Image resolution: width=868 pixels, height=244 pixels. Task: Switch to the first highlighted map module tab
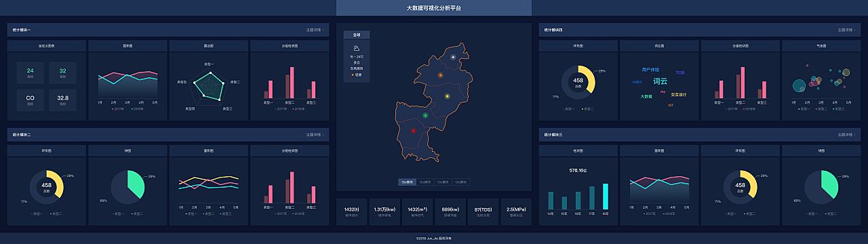click(x=408, y=182)
